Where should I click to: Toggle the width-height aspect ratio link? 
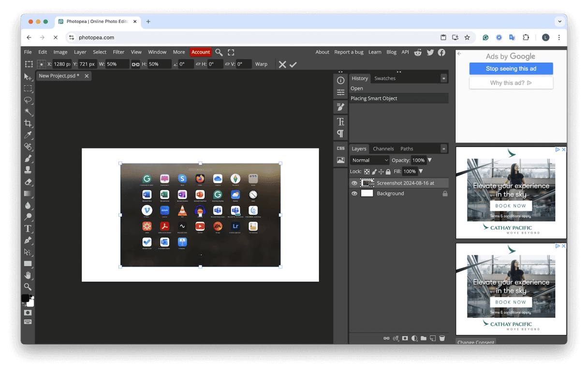[136, 64]
